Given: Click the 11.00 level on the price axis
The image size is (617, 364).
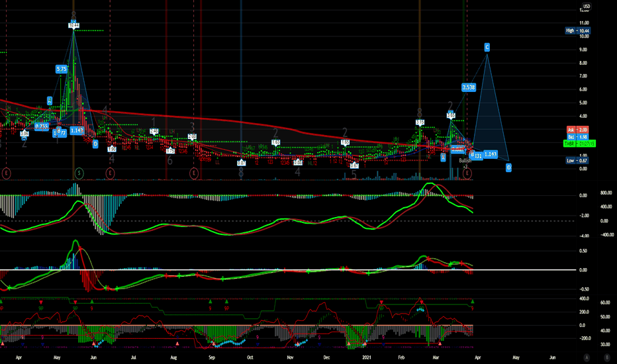Looking at the screenshot, I should 584,23.
